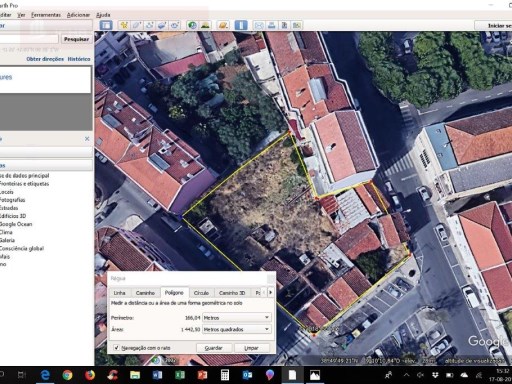Toggle the sidebar panel icon
The height and width of the screenshot is (384, 512).
[x=106, y=25]
